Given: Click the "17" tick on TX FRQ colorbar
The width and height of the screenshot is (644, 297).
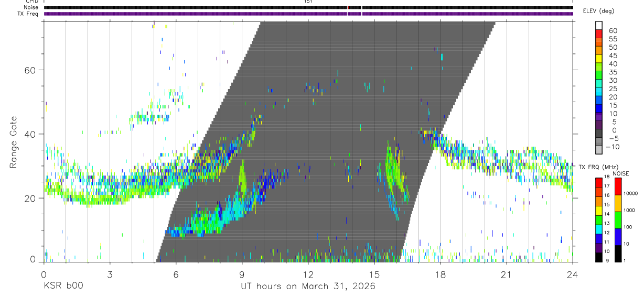Looking at the screenshot, I should click(607, 186).
